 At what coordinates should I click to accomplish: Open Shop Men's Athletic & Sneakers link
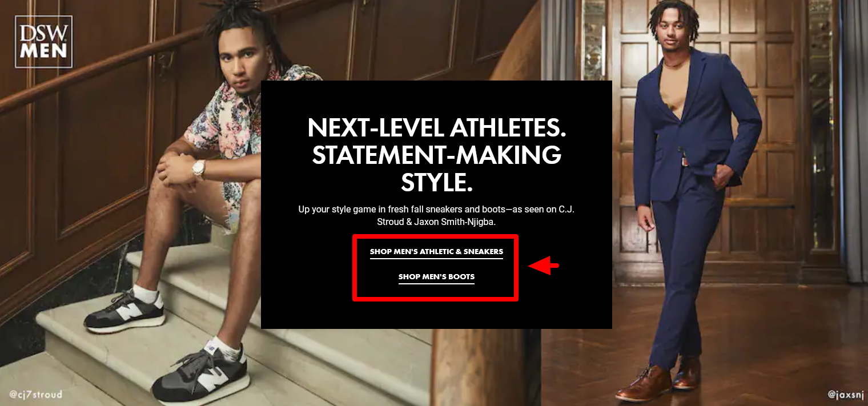(436, 252)
